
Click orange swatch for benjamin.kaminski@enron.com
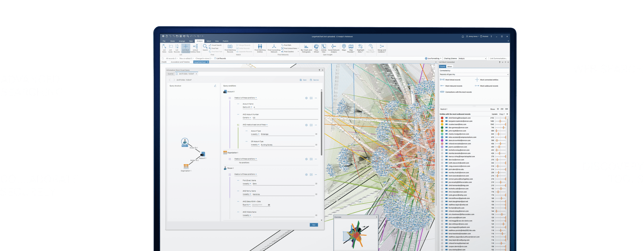[442, 121]
